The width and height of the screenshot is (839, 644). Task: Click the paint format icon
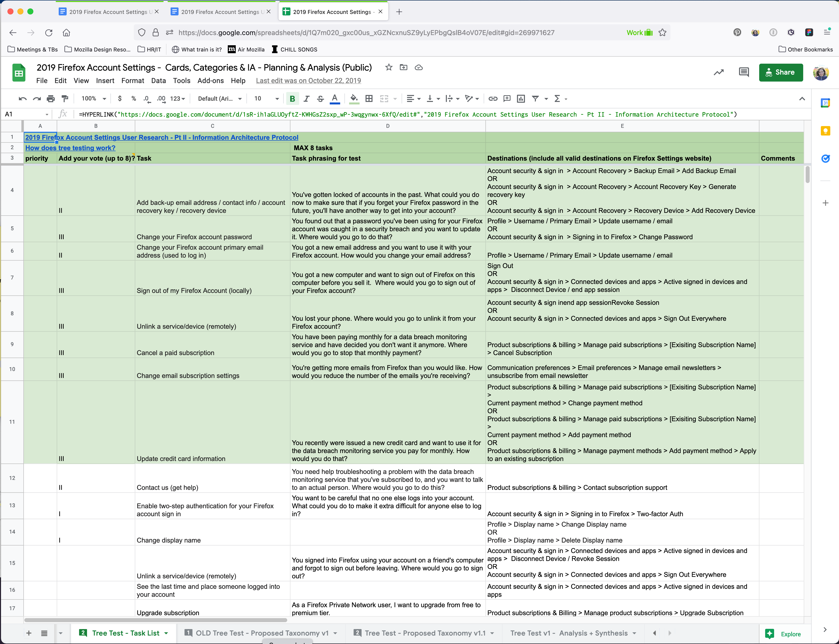pyautogui.click(x=65, y=98)
